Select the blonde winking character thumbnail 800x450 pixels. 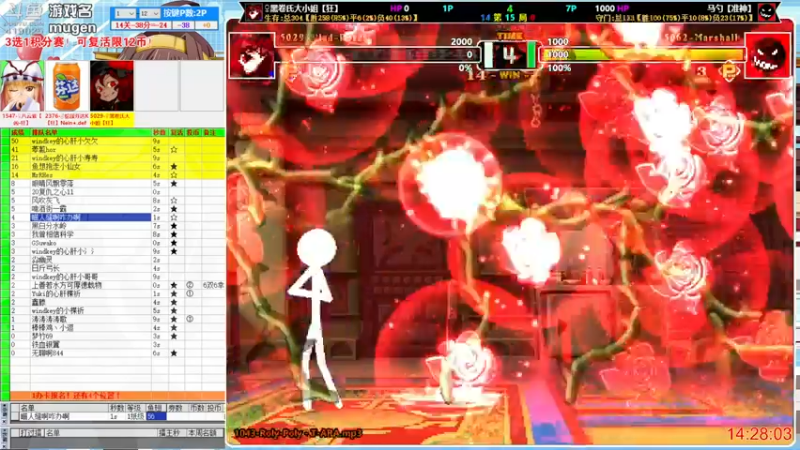(x=21, y=86)
